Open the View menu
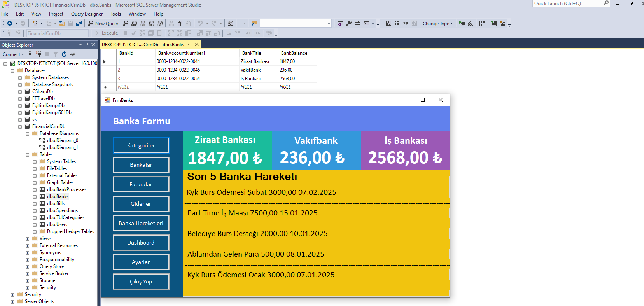This screenshot has width=644, height=306. point(36,14)
